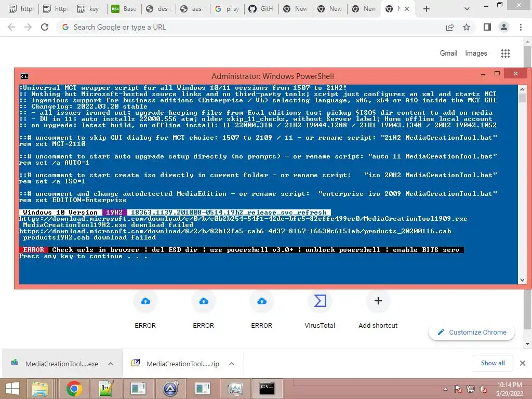Go back in Chrome browser history
Image resolution: width=532 pixels, height=399 pixels.
point(11,27)
